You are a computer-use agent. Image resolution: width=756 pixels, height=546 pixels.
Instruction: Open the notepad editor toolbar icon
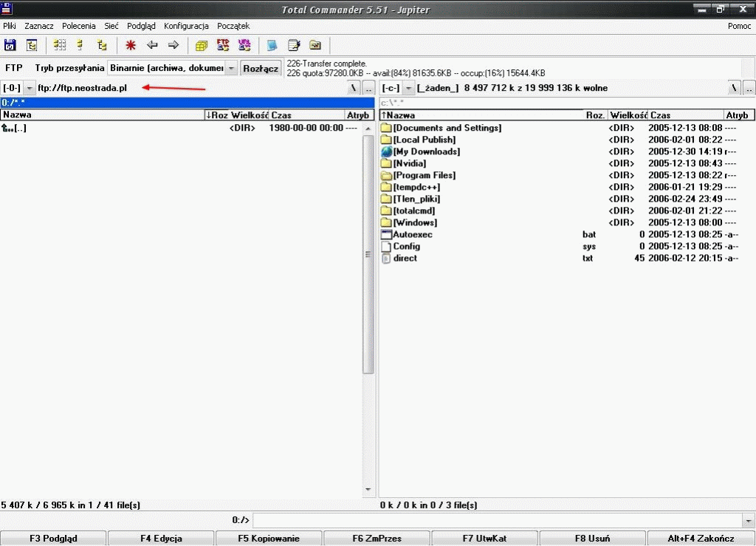[x=294, y=45]
